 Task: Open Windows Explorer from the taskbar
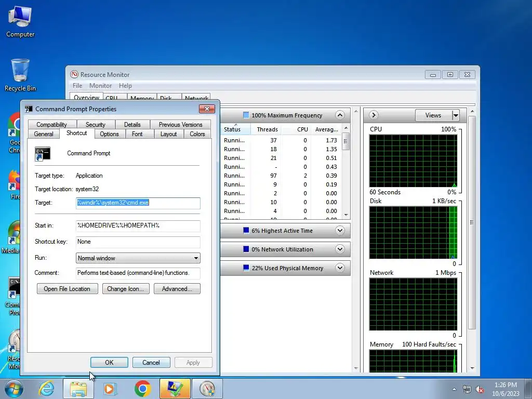[78, 389]
